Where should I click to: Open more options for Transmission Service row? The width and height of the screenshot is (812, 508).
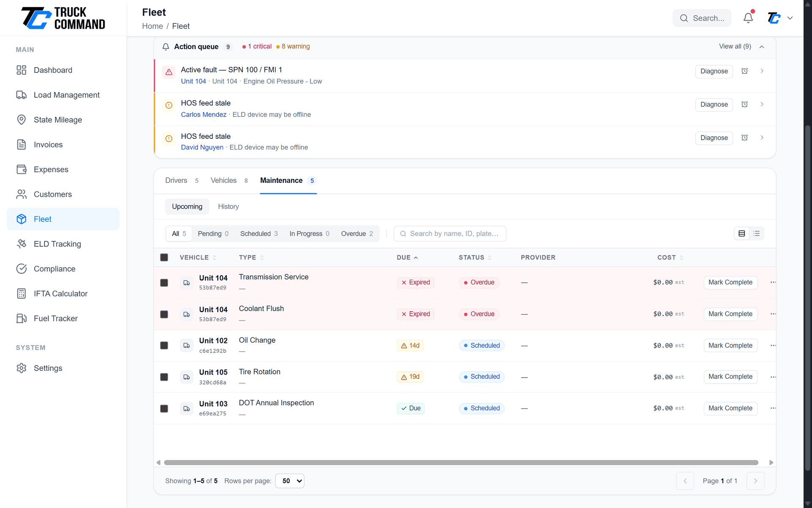tap(773, 282)
